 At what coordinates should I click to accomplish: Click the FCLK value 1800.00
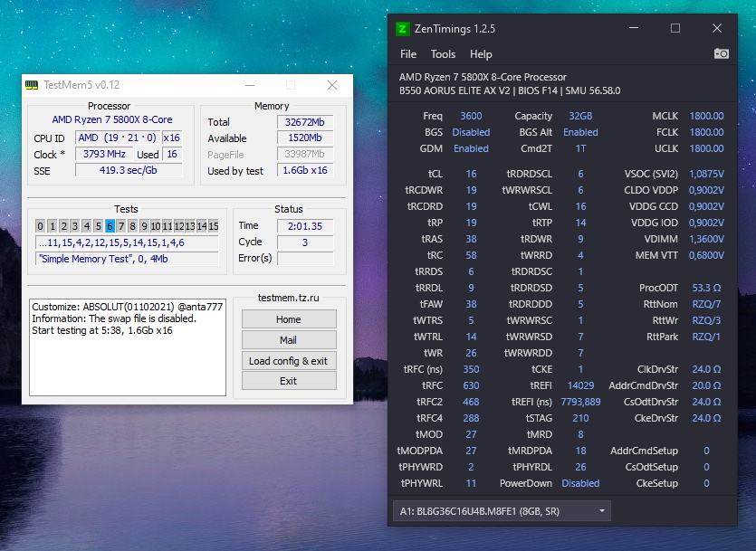706,132
